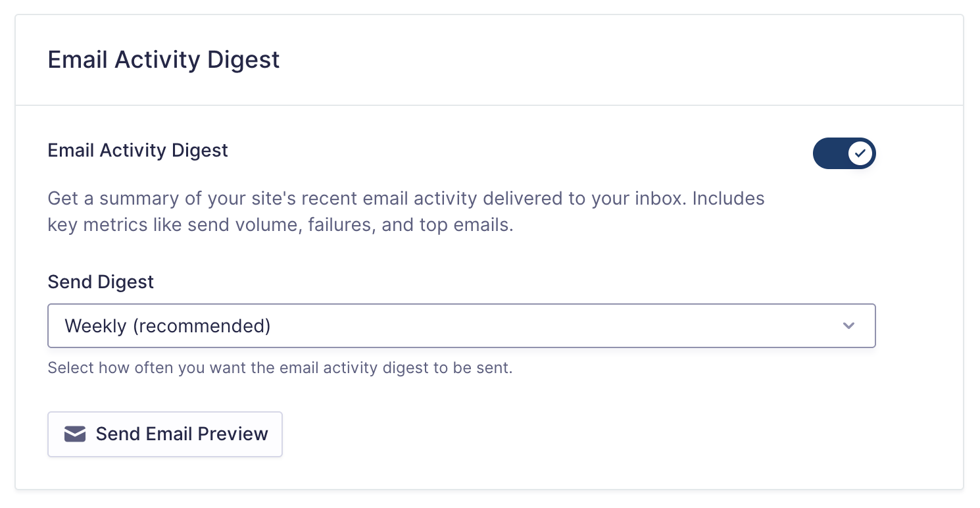
Task: Click the down chevron in Send Digest
Action: [848, 326]
